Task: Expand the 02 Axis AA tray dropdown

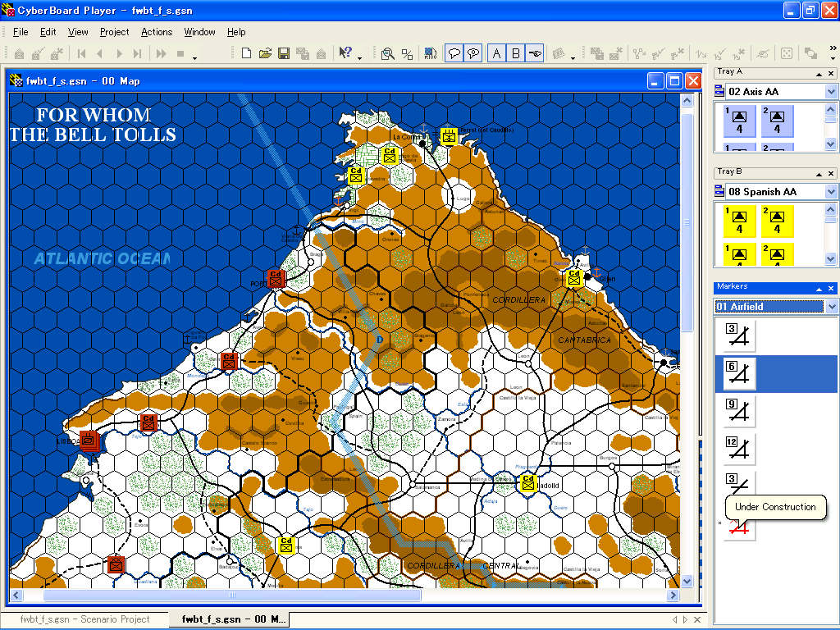Action: 831,92
